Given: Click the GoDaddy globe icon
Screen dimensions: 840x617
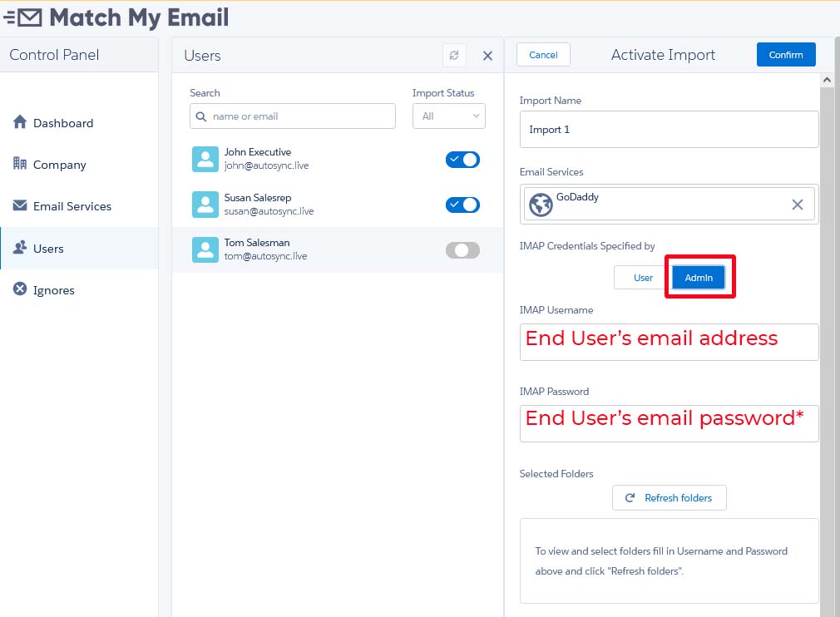Looking at the screenshot, I should pos(541,205).
